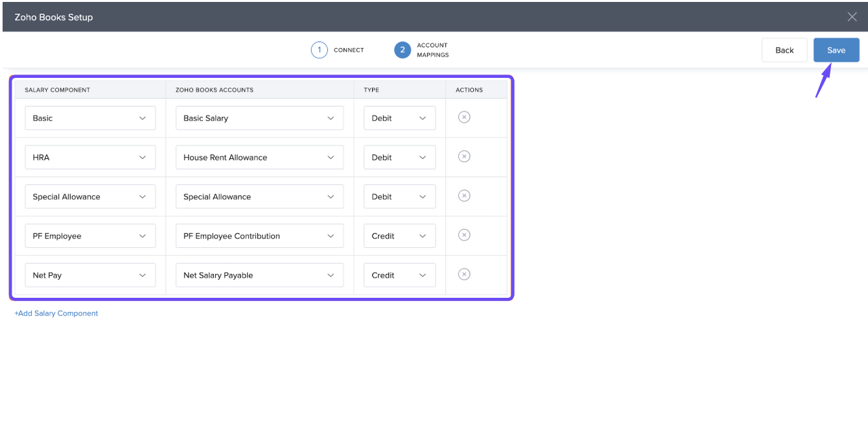
Task: Open the Basic Salary account dropdown
Action: click(x=259, y=118)
